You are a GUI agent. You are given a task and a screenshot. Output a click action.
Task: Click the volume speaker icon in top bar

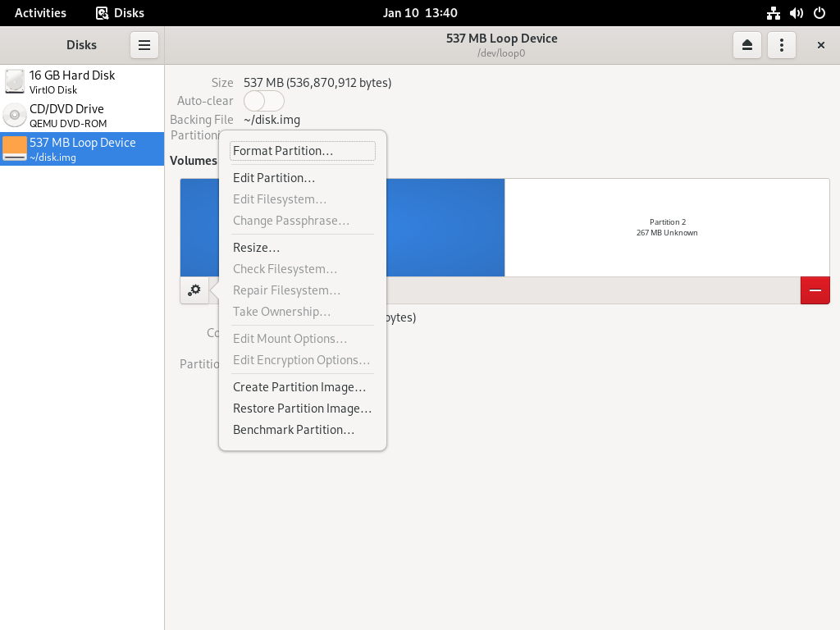click(796, 13)
